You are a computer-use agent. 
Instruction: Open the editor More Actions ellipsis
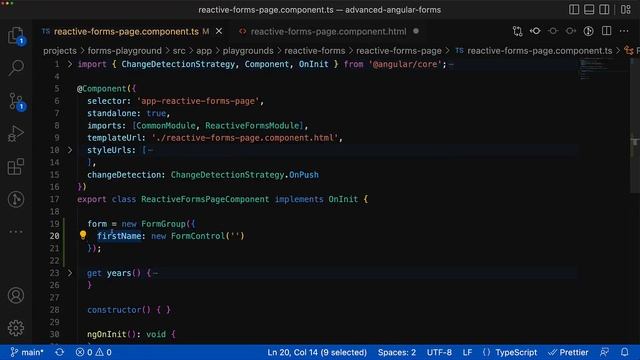pos(624,31)
